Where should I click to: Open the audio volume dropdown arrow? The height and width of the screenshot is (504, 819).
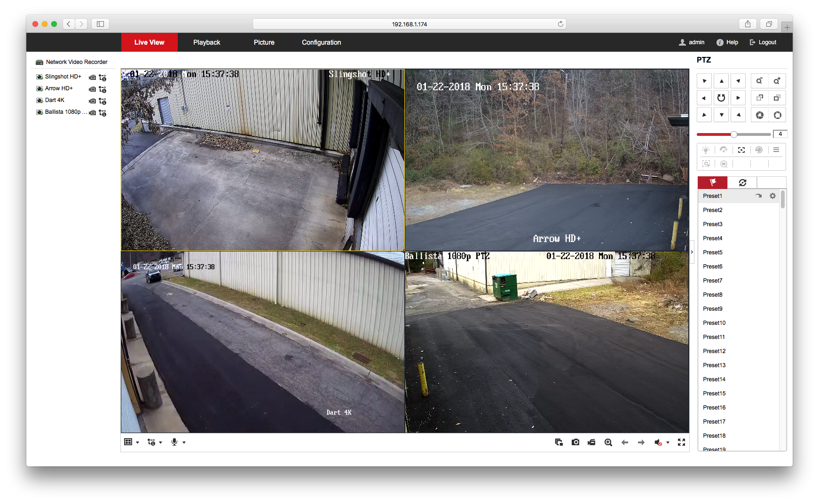(668, 442)
